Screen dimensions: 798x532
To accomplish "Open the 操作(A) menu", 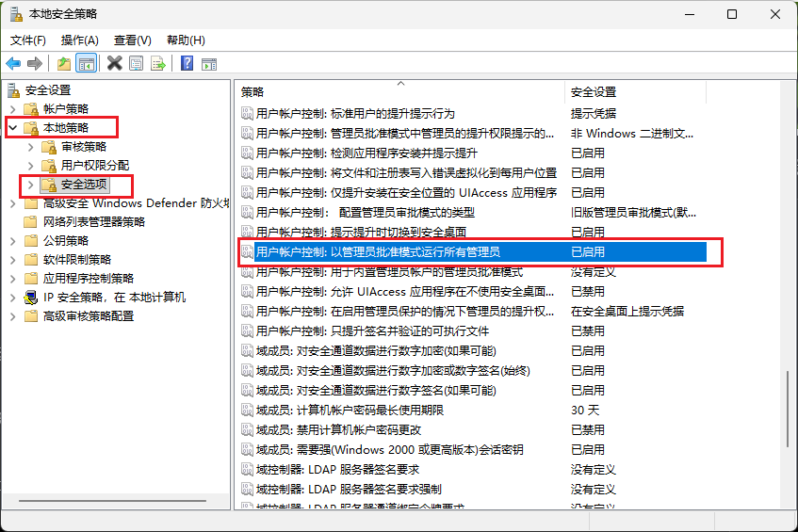I will 79,40.
